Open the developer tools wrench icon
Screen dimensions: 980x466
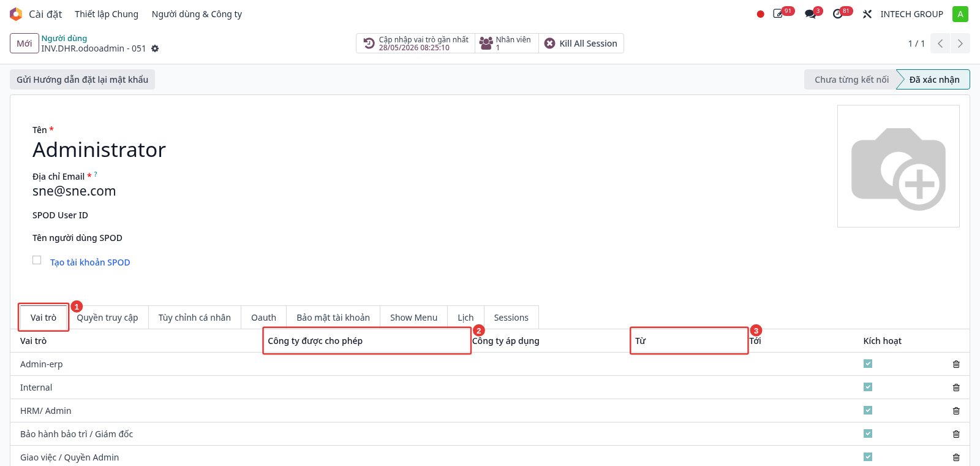[867, 14]
